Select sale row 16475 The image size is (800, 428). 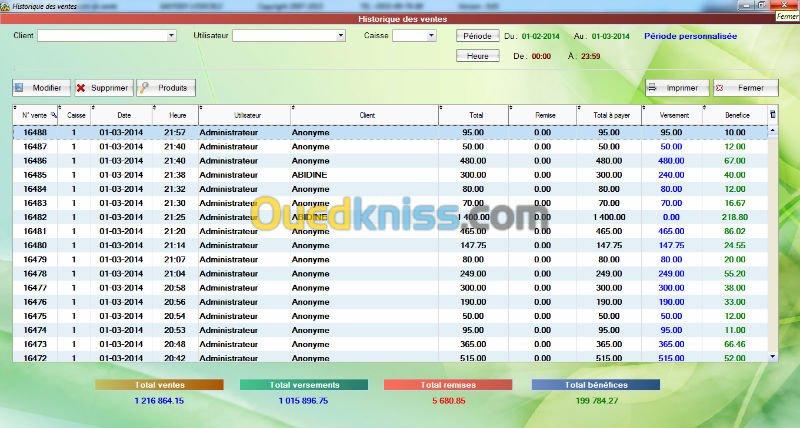(x=390, y=316)
